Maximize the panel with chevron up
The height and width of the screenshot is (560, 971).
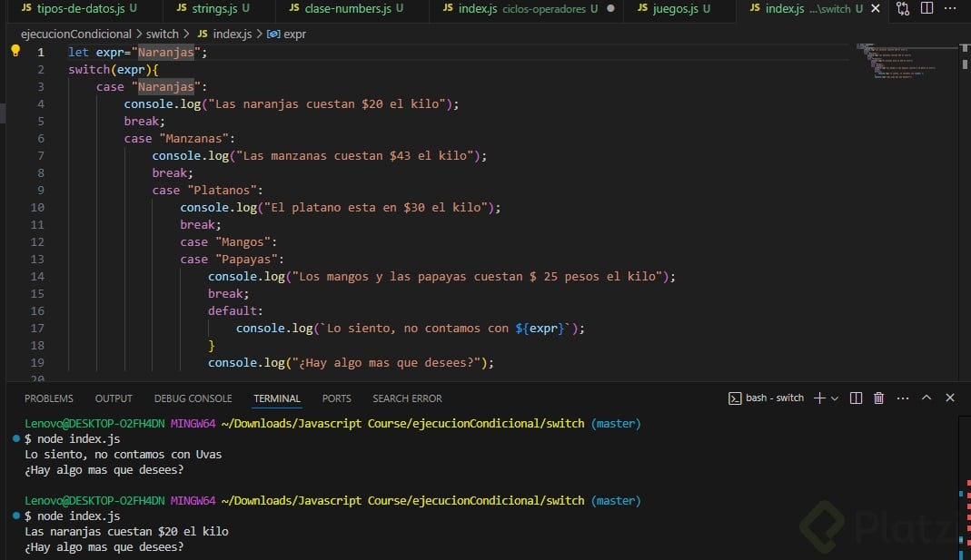926,398
